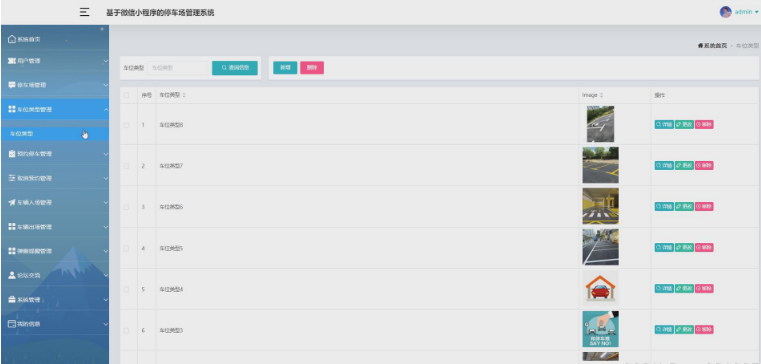The image size is (761, 364).
Task: Click the 车位类型5 cell text
Action: tap(171, 248)
